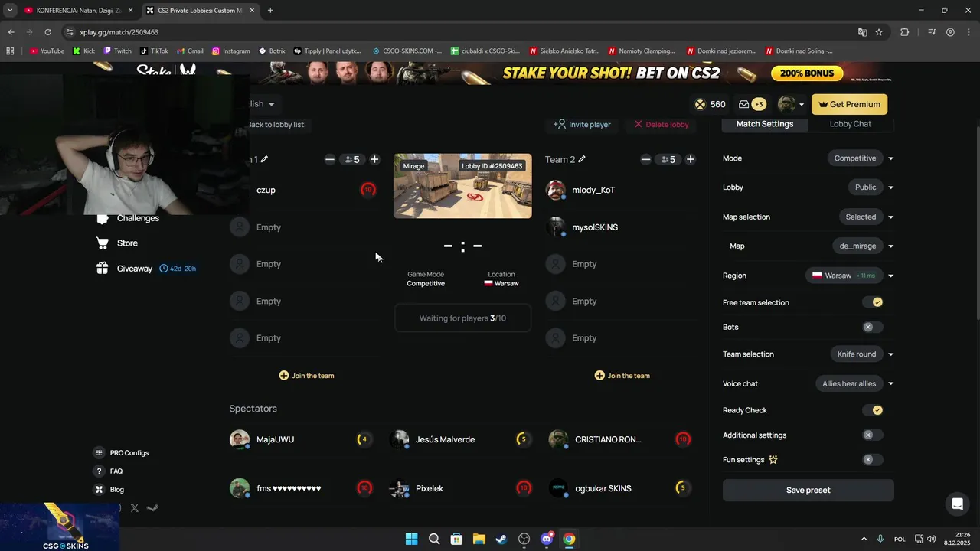Click the Team 2 edit pencil icon
Screen dimensions: 980x551
(582, 159)
